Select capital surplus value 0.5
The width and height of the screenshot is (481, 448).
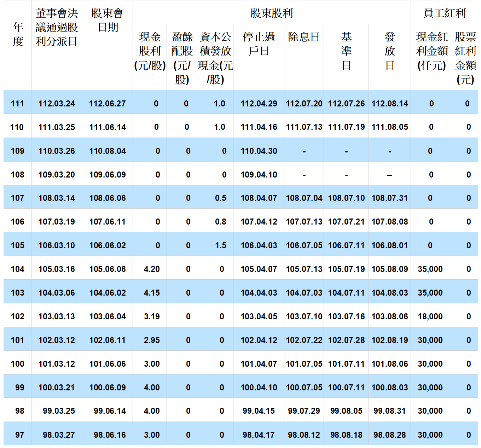click(x=221, y=198)
